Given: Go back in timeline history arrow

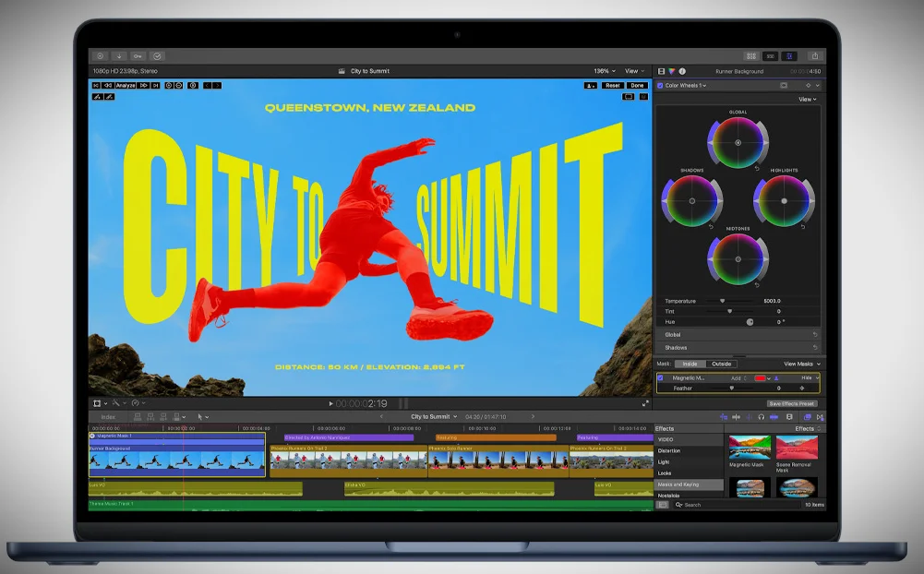Looking at the screenshot, I should coord(381,416).
